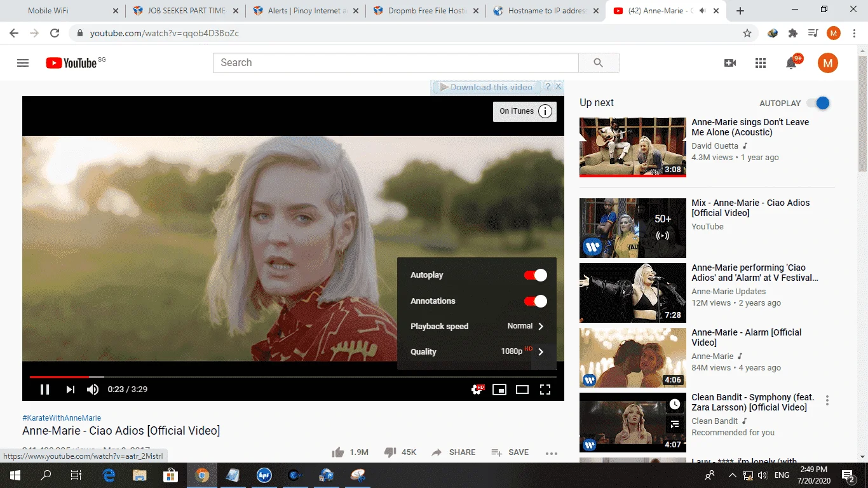Screen dimensions: 868x488
Task: Open the Windows Start menu
Action: [15, 475]
